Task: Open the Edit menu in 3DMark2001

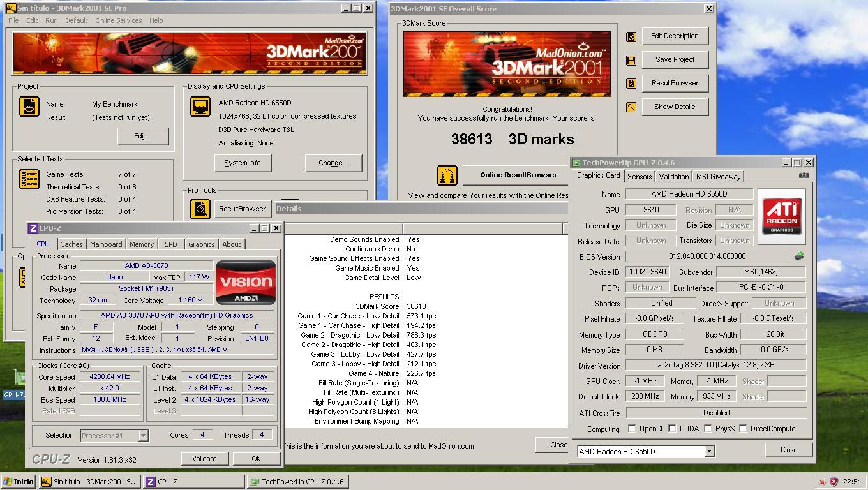Action: click(x=32, y=20)
